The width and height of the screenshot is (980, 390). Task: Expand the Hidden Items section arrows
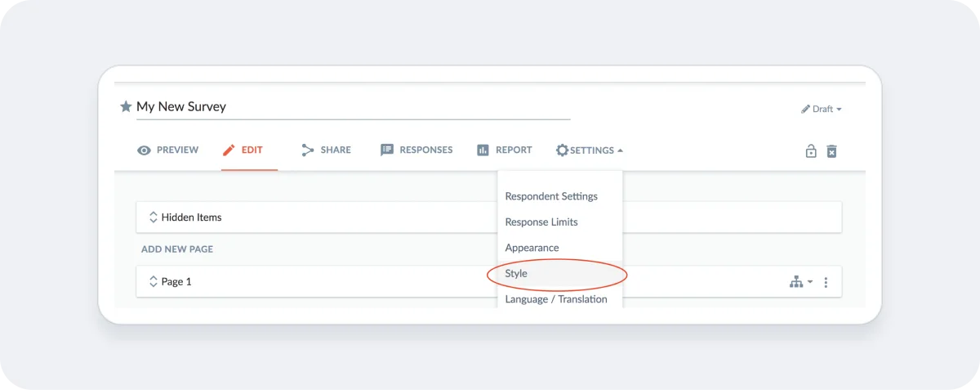tap(153, 217)
